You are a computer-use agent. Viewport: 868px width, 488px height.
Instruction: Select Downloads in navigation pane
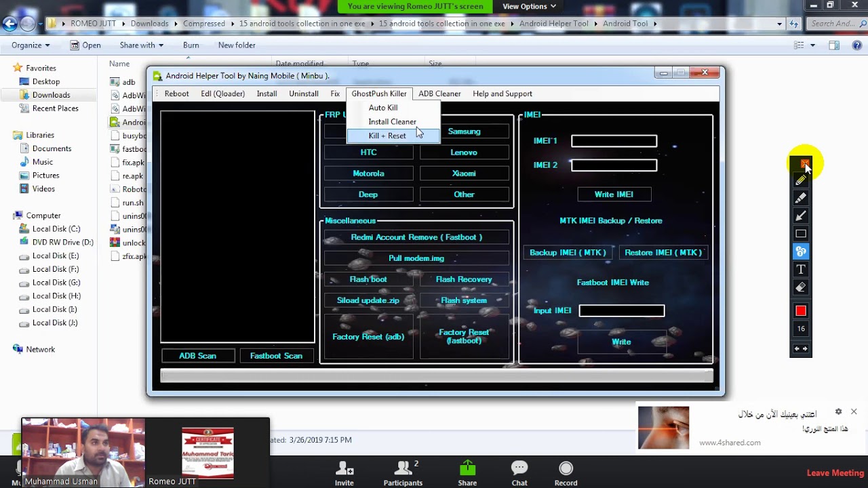point(51,95)
